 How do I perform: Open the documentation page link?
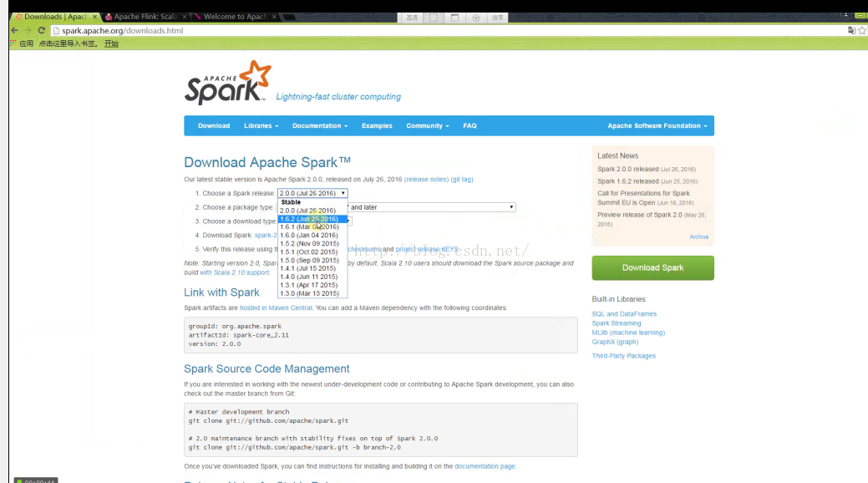(x=485, y=466)
